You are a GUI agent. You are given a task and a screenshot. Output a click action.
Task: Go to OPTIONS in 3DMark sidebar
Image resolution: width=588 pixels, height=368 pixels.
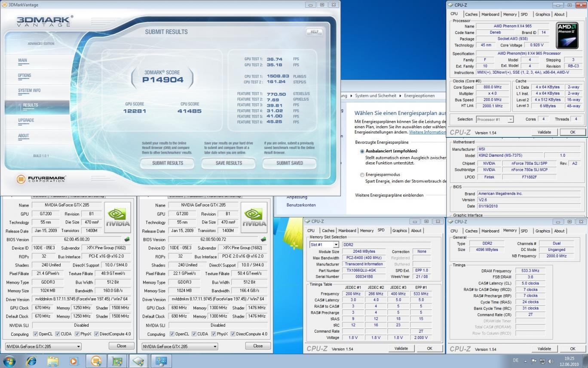(24, 75)
